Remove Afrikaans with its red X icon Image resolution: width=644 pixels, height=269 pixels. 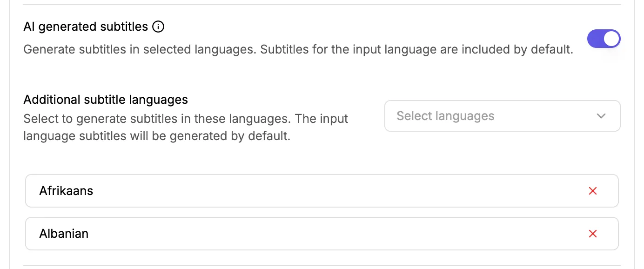(x=593, y=191)
